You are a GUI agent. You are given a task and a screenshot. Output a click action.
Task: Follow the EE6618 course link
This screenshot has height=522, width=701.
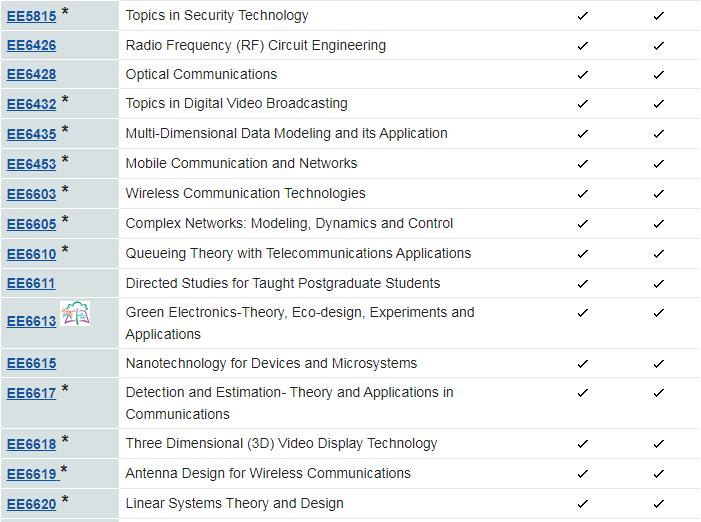[31, 444]
